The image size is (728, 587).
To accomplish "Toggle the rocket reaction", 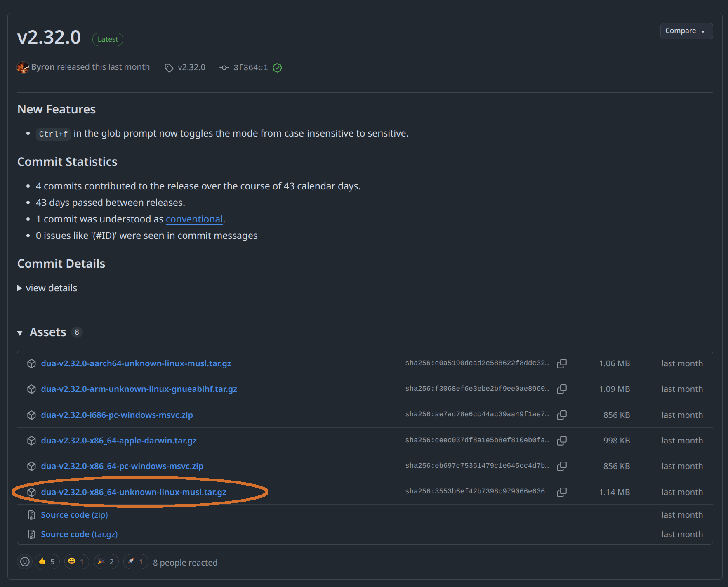I will [x=136, y=562].
